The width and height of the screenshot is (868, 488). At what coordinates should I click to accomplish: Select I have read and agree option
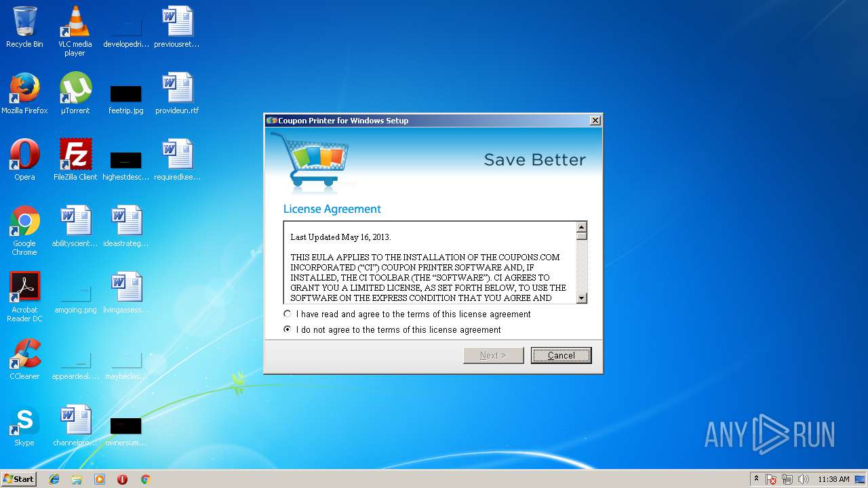407,314
